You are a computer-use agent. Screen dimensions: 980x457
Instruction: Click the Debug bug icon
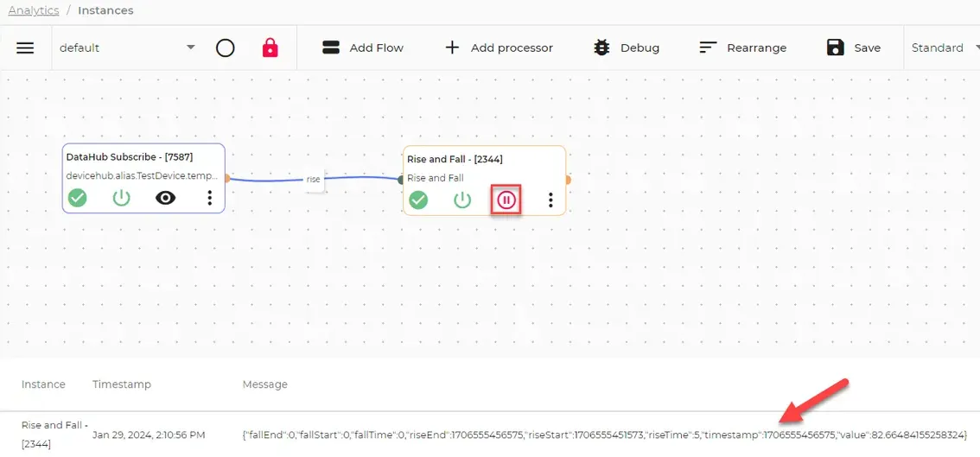coord(601,48)
